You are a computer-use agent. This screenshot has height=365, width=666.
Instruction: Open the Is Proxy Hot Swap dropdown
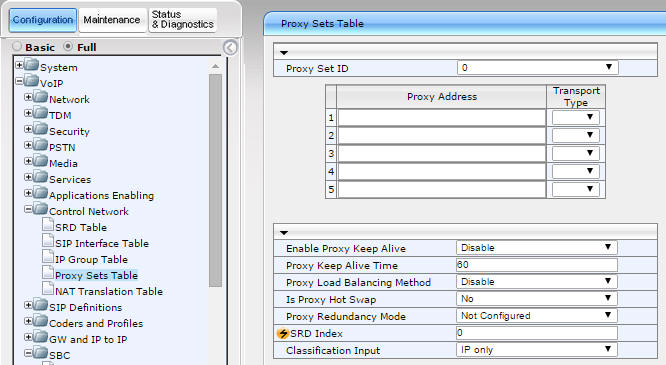(536, 299)
